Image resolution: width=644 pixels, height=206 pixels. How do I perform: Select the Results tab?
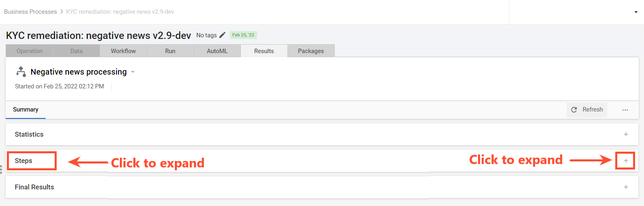coord(264,51)
